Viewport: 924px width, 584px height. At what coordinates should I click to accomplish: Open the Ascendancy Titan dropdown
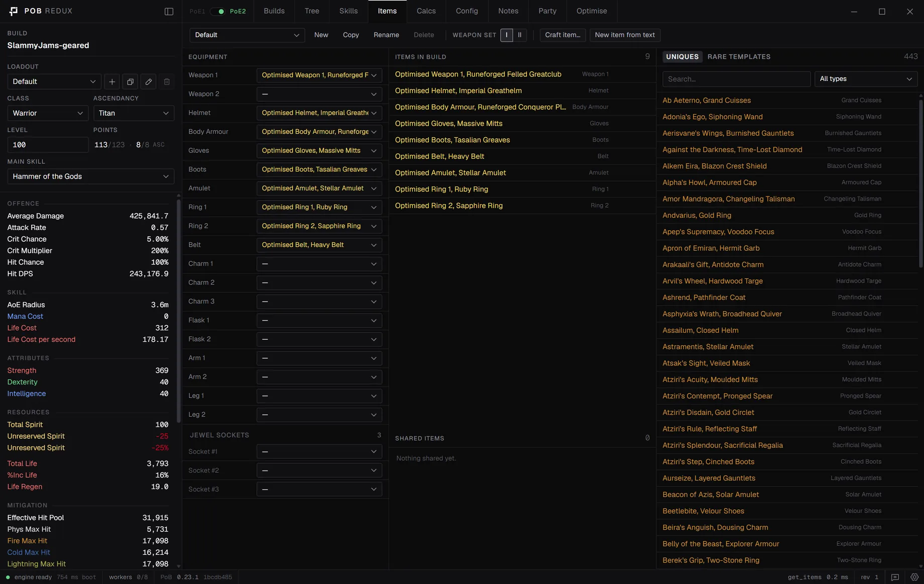pos(134,113)
